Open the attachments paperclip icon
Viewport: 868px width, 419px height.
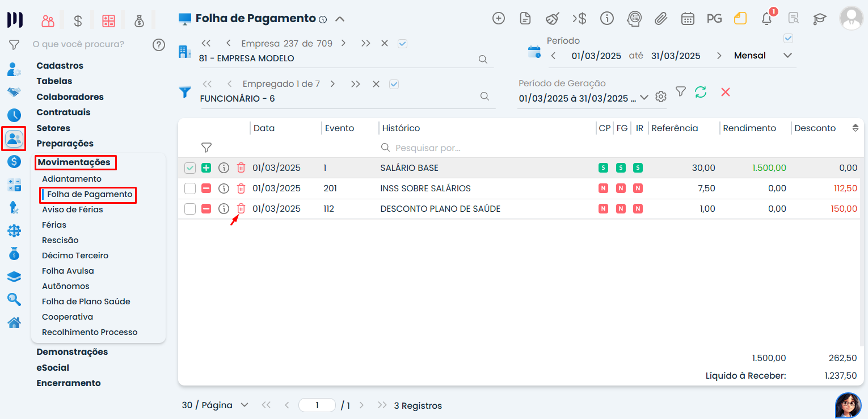(660, 19)
